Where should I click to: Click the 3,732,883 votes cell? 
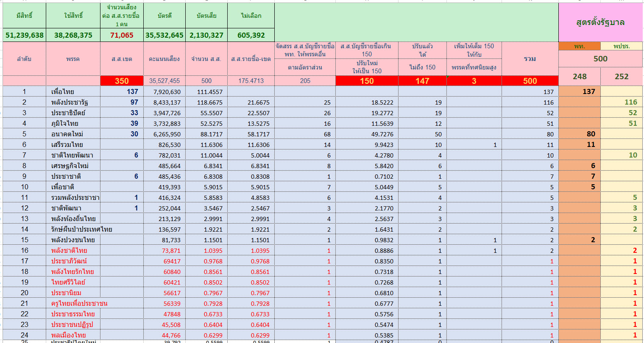coord(164,123)
